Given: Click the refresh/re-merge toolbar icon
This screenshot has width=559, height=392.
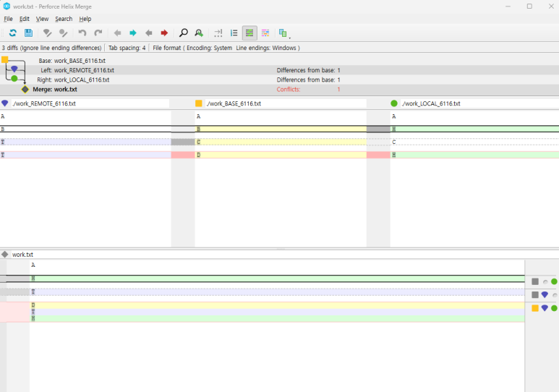Looking at the screenshot, I should [13, 33].
